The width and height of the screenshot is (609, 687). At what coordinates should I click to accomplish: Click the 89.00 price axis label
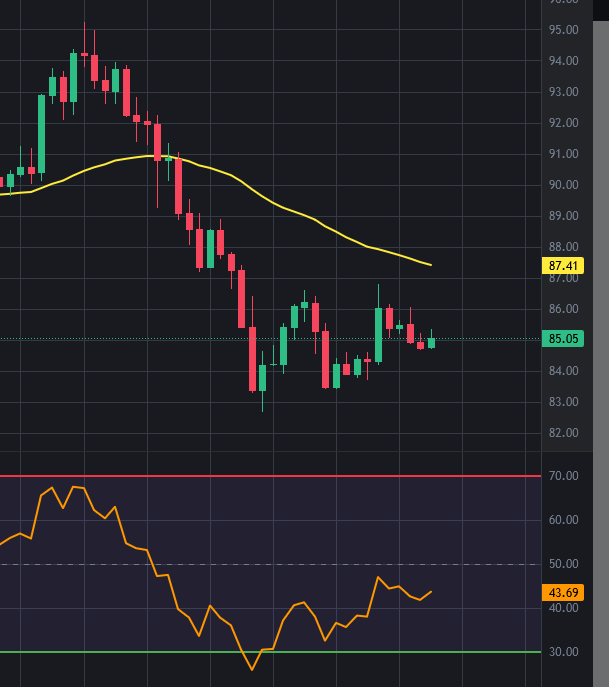pyautogui.click(x=563, y=216)
